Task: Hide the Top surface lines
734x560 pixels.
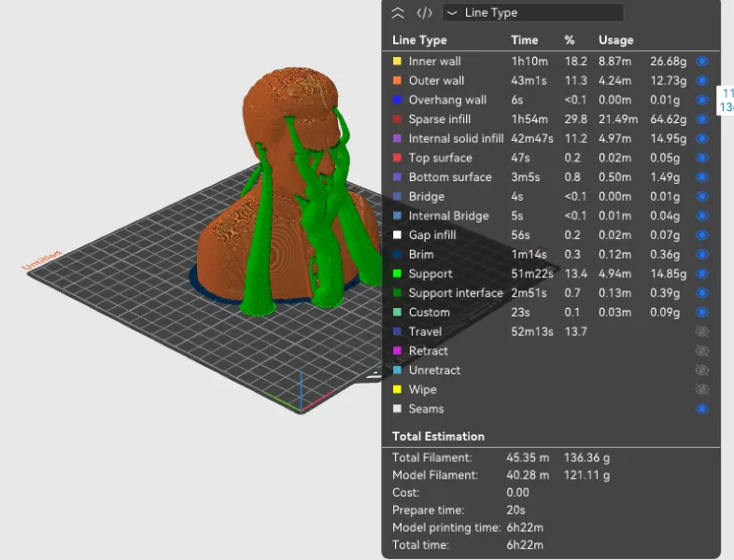Action: pos(702,158)
